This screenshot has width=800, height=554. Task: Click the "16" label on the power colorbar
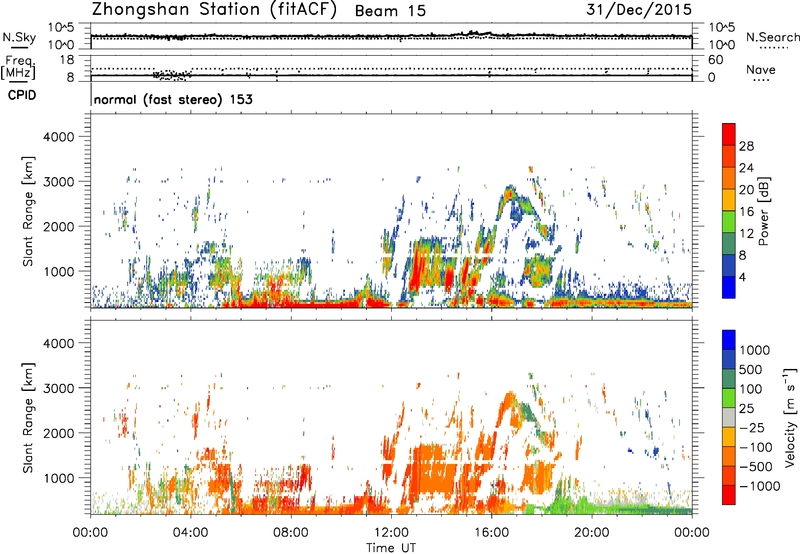tap(746, 212)
